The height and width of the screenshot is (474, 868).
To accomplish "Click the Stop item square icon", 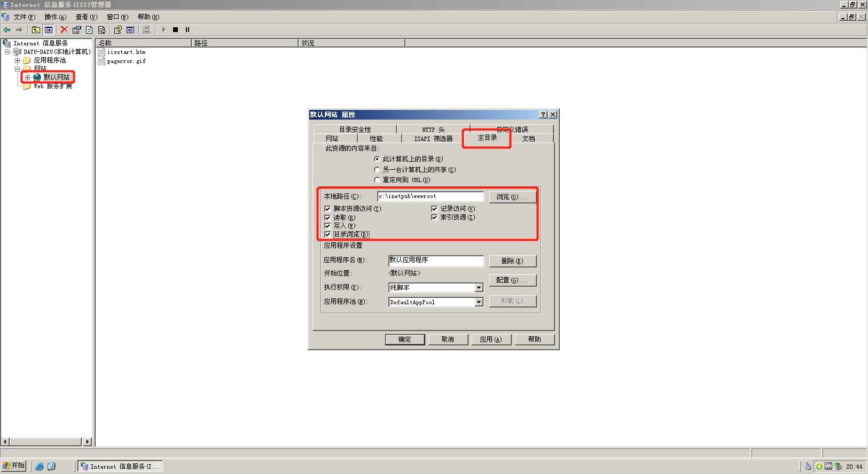I will pos(175,30).
